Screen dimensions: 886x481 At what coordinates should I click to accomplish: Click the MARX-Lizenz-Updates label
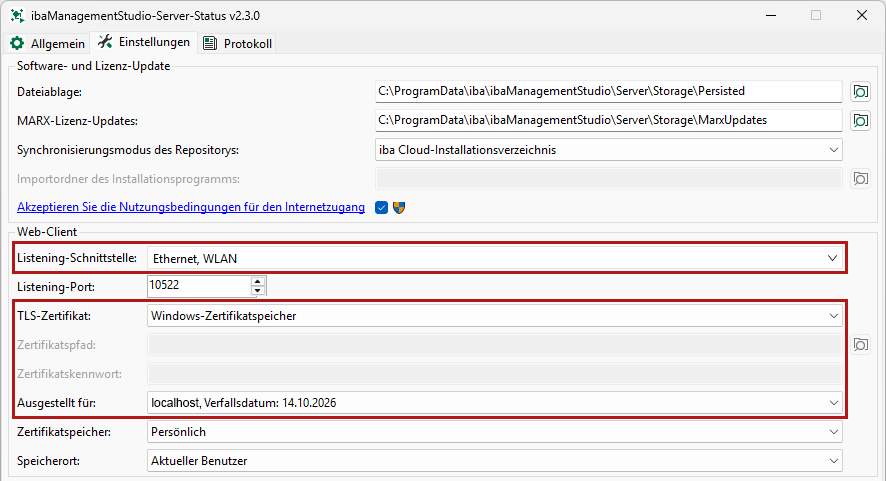tap(77, 121)
